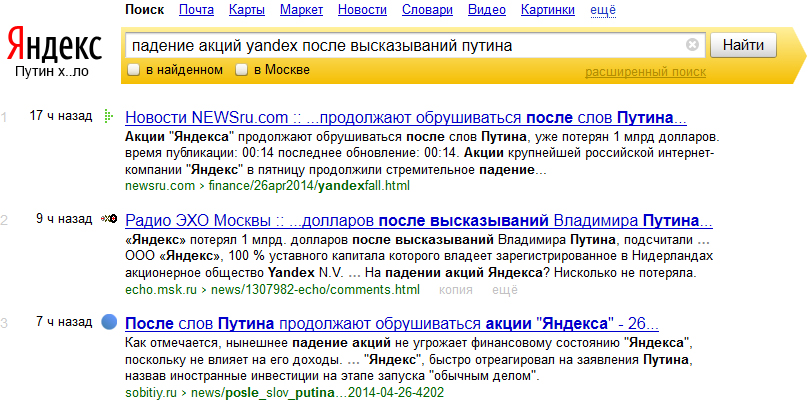Viewport: 809px width, 413px height.
Task: Open the Карты service tab
Action: [247, 10]
